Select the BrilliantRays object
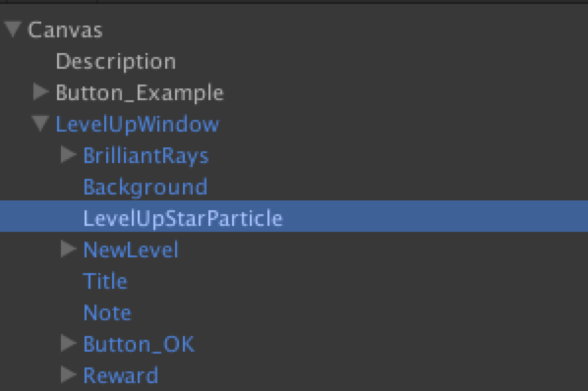 [x=146, y=155]
